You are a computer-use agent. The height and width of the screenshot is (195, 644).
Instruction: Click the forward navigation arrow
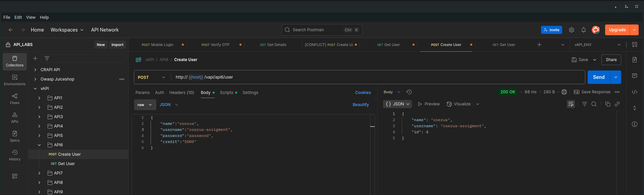[23, 30]
